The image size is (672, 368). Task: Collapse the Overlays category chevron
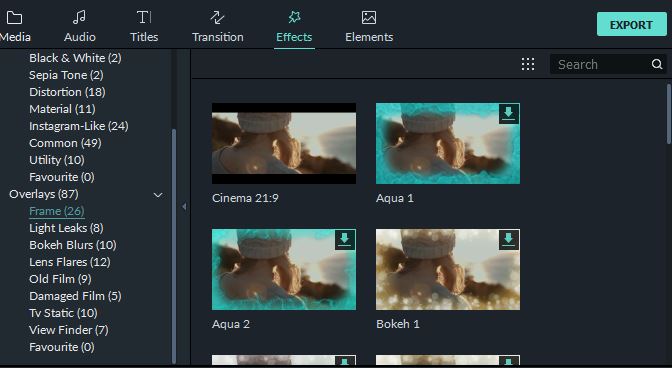click(x=158, y=195)
